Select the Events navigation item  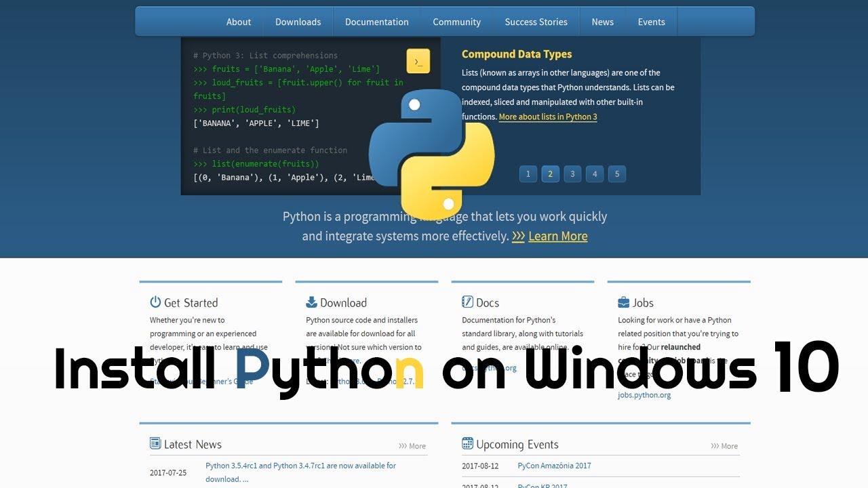coord(651,22)
